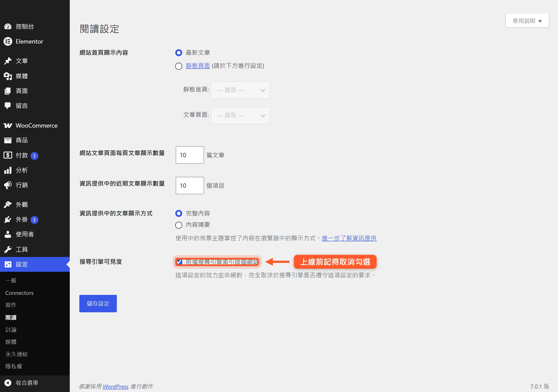
Task: Open the 文章 menu label
Action: pos(22,61)
